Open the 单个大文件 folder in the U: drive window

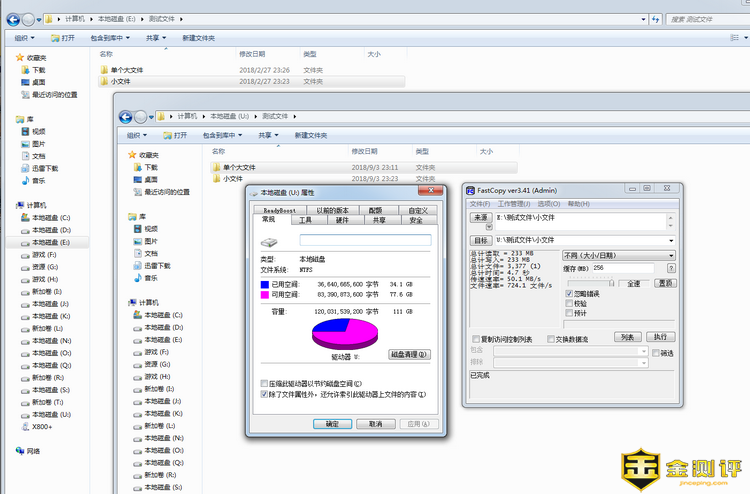point(238,167)
